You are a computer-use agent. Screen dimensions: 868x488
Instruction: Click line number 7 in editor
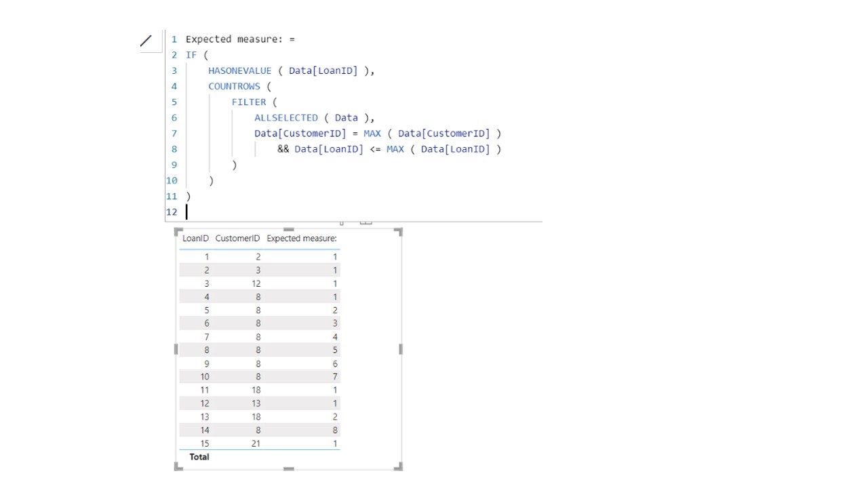[174, 134]
